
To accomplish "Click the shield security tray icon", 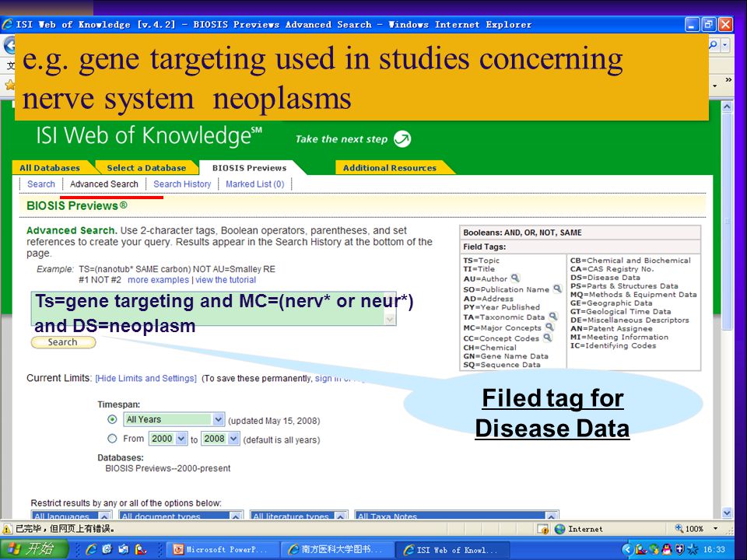I will 679,550.
